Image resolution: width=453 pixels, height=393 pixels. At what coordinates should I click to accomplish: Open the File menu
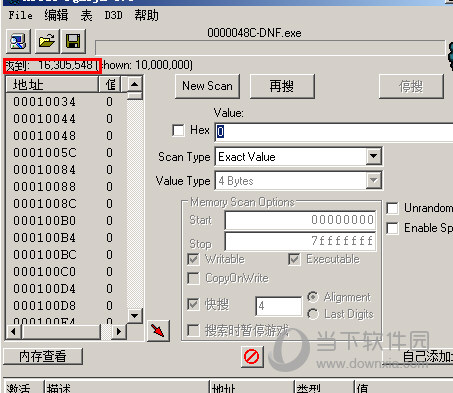21,15
